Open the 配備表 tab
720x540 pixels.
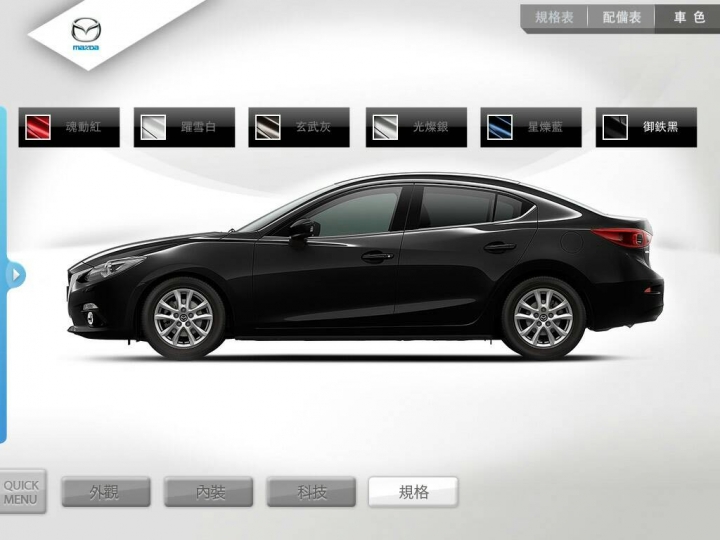[621, 18]
